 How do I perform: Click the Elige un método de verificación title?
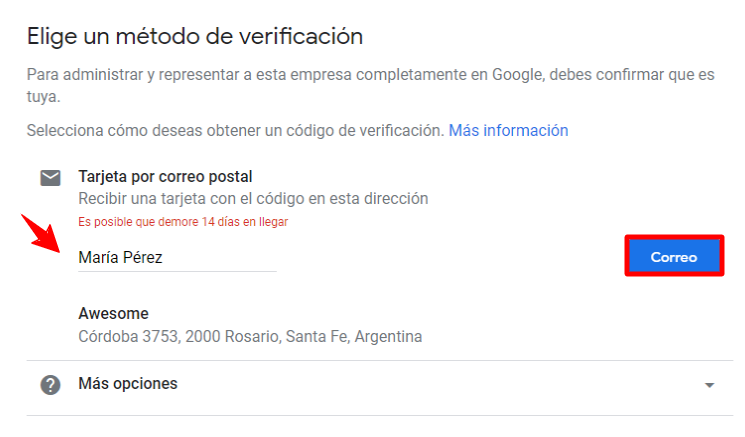(195, 37)
